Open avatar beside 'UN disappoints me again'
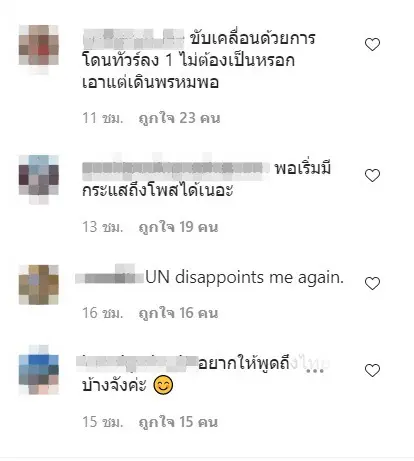414x461 pixels. 39,284
